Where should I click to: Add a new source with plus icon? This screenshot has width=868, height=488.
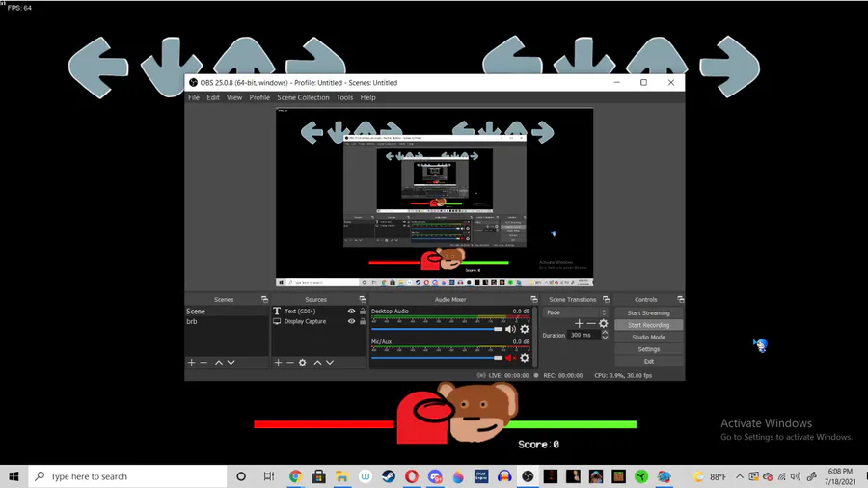click(x=278, y=363)
